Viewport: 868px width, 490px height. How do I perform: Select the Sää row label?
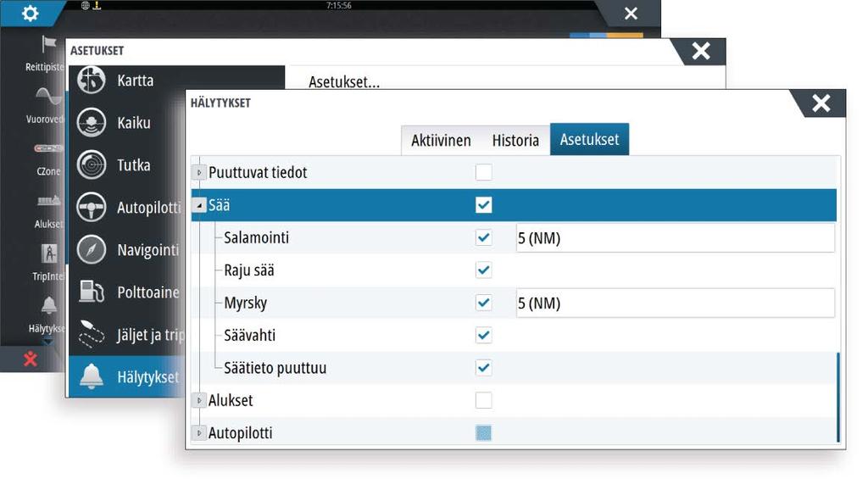click(220, 205)
